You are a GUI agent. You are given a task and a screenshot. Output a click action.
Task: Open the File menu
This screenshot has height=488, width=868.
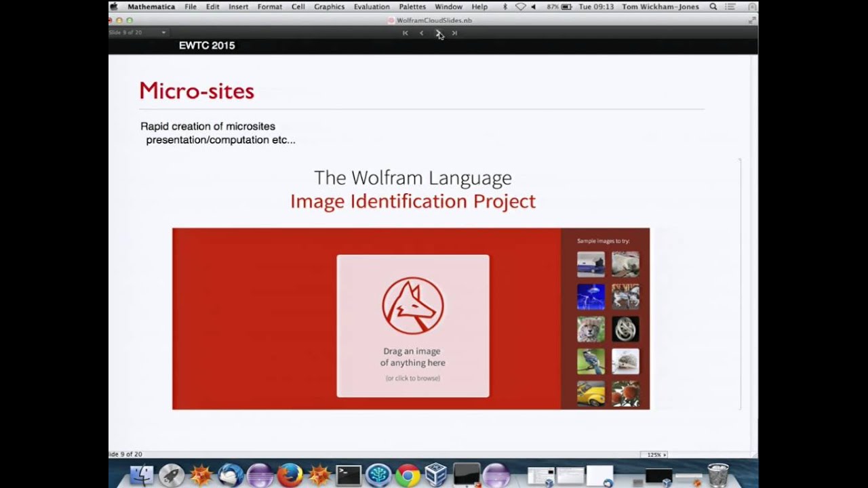pos(191,7)
